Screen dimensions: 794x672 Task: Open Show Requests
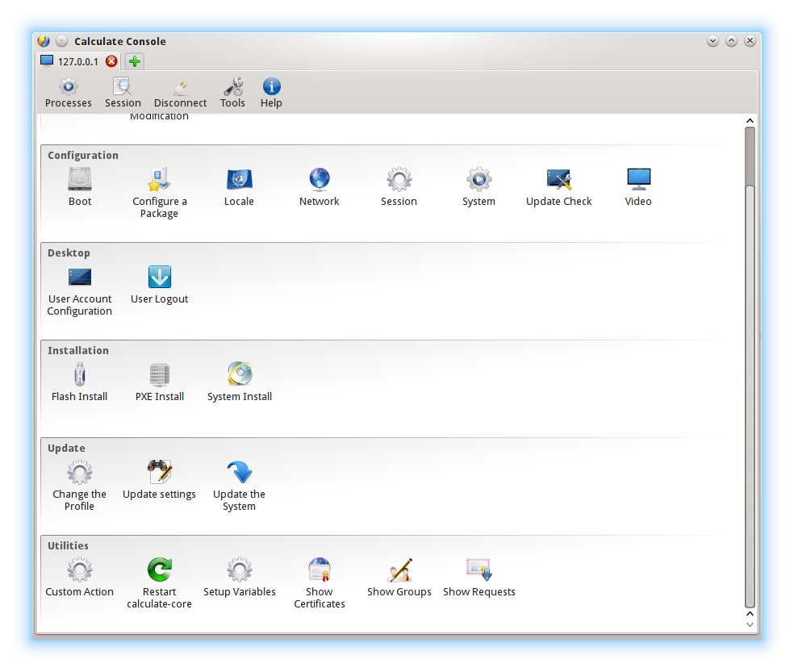[x=479, y=578]
